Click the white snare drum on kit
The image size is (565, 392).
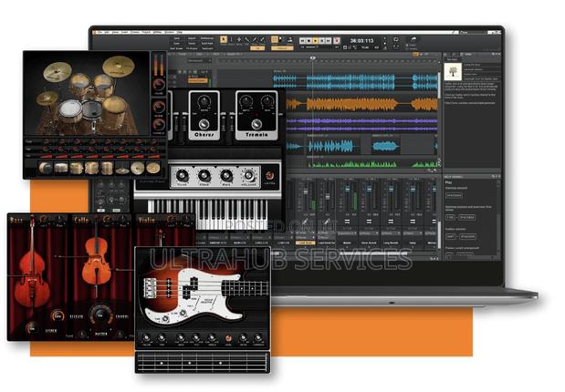[70, 110]
